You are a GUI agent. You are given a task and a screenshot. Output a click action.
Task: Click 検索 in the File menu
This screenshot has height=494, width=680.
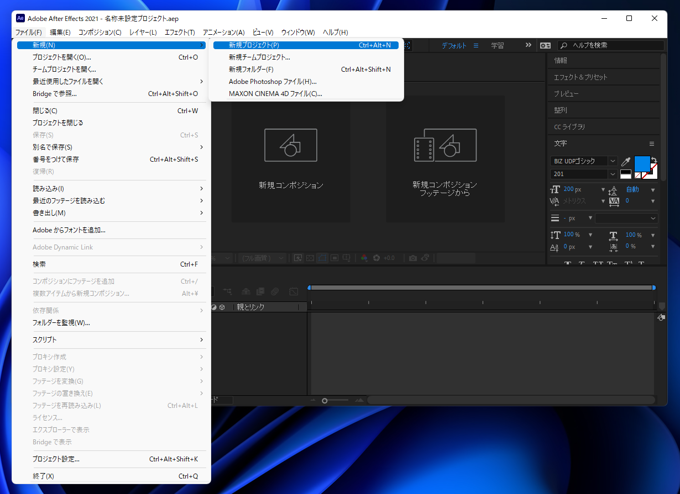point(111,264)
